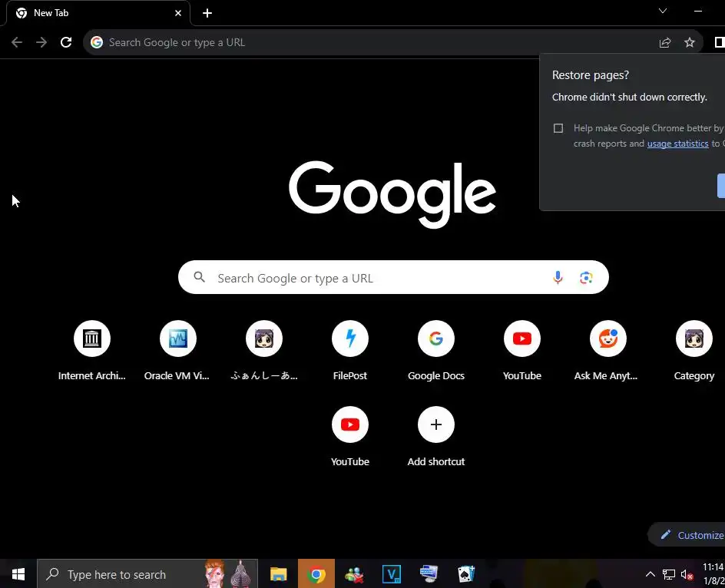Image resolution: width=725 pixels, height=588 pixels.
Task: Open a new tab with plus button
Action: click(x=207, y=13)
